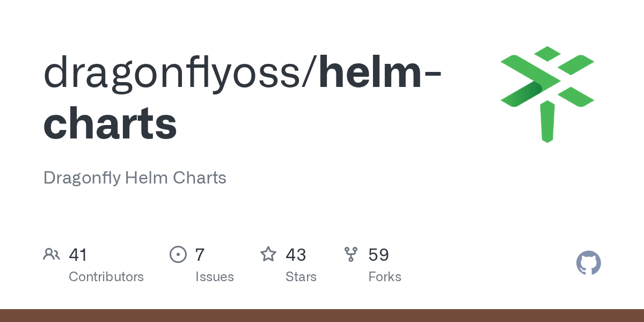Click the contributor count number 41

coord(78,254)
